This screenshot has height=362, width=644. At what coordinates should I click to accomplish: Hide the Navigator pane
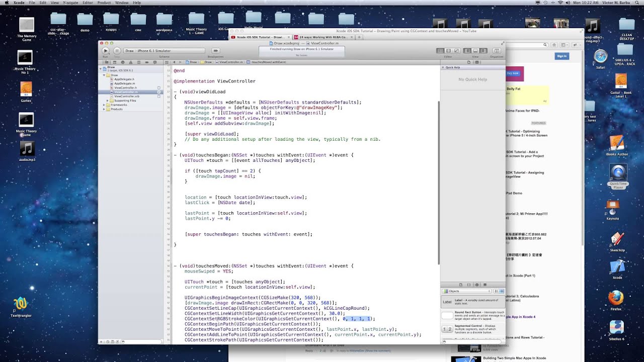coord(467,51)
